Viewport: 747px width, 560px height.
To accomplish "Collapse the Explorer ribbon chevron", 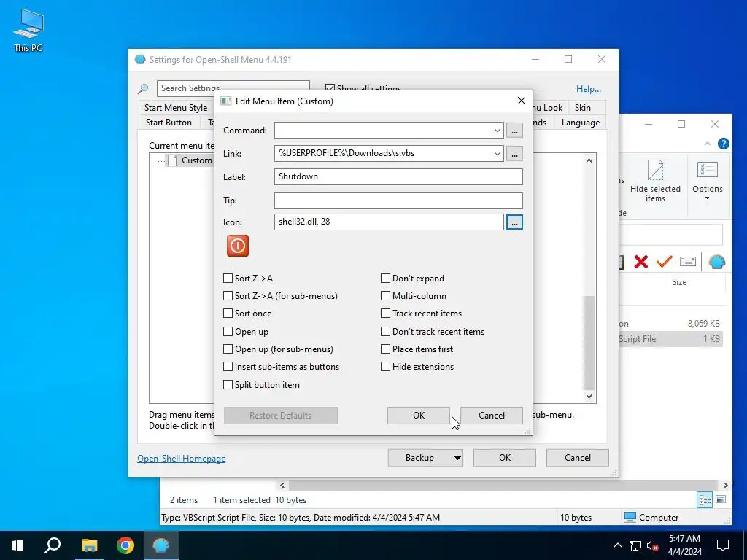I will (708, 144).
